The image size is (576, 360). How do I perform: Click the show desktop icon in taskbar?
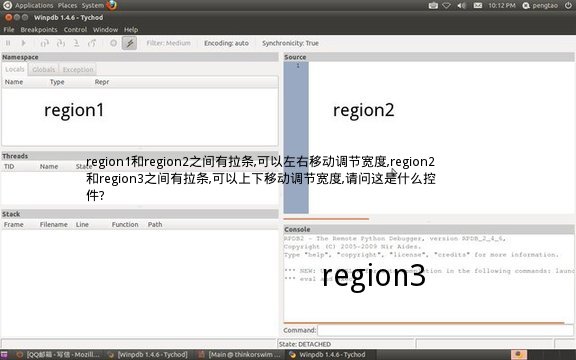pyautogui.click(x=4, y=355)
